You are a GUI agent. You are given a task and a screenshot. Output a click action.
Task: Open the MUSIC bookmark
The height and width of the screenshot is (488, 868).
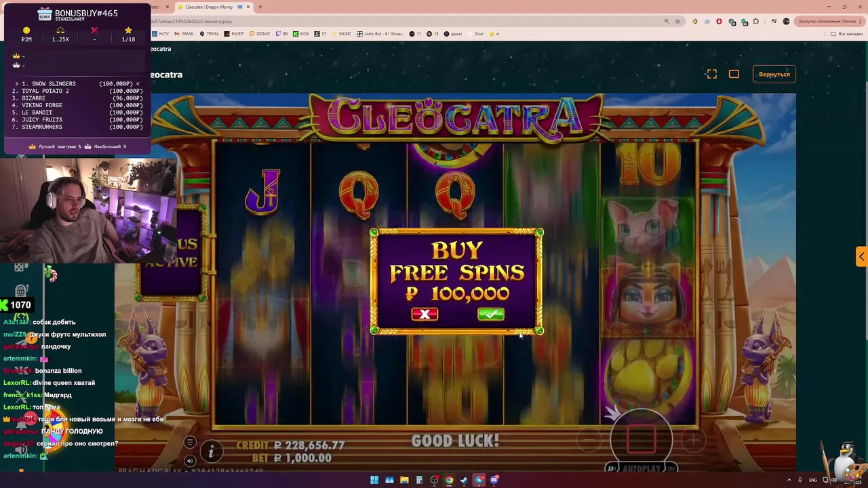tap(342, 33)
